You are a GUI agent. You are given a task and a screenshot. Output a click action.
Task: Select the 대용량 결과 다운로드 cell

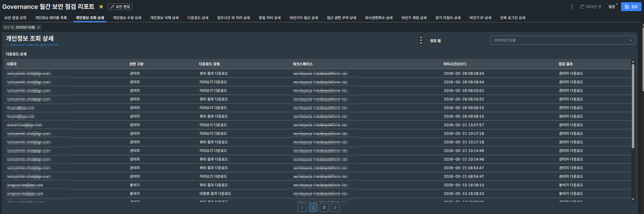[215, 194]
